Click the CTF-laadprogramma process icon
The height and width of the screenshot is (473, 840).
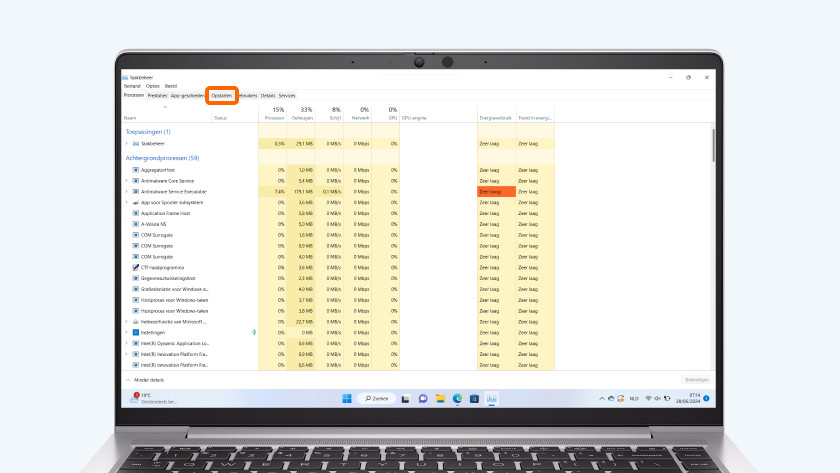pyautogui.click(x=135, y=268)
